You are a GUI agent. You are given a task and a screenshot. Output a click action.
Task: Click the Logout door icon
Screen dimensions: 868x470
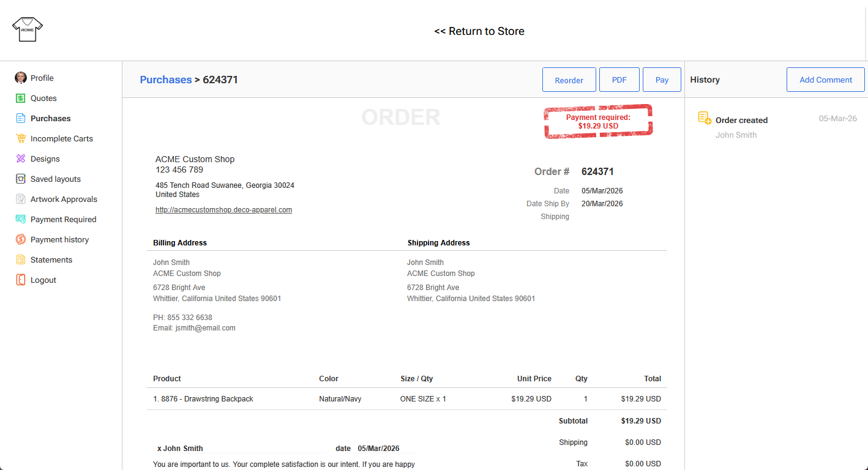pos(21,280)
